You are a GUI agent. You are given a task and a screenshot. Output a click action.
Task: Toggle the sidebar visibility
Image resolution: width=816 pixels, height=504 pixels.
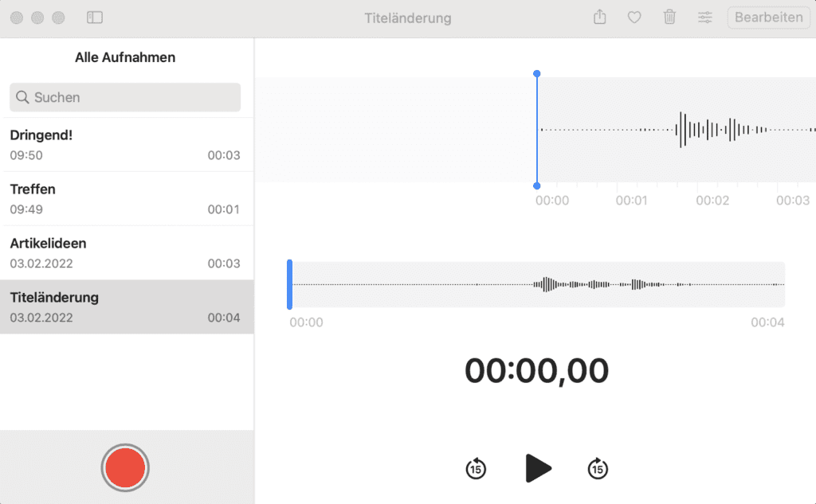95,18
